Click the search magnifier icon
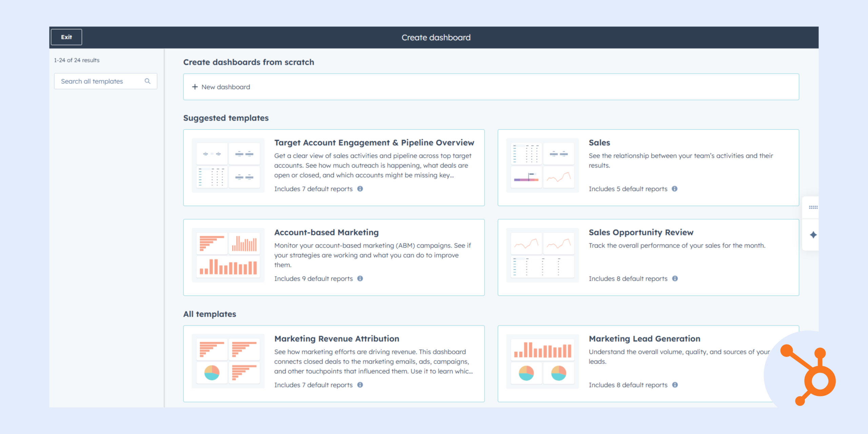868x434 pixels. click(x=147, y=81)
